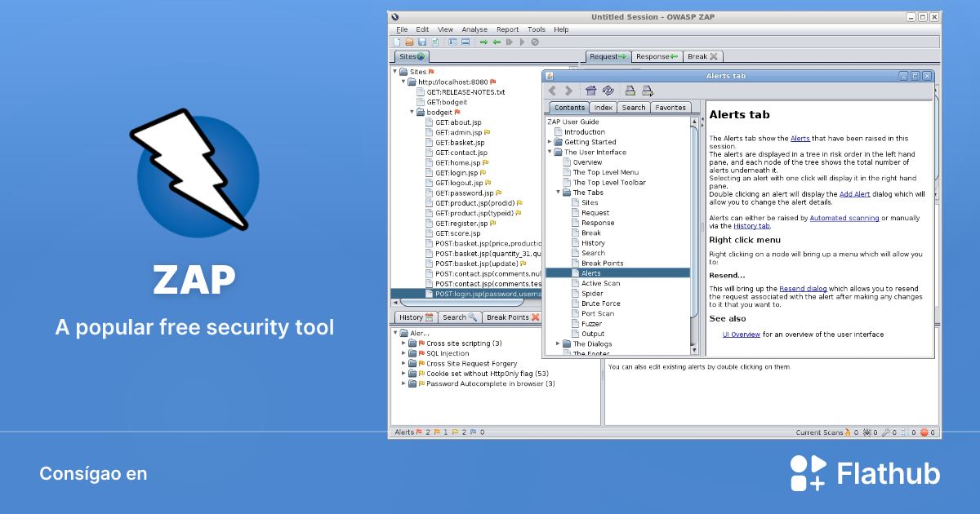Viewport: 980px width, 514px height.
Task: Switch to the Break Points tab
Action: (507, 317)
